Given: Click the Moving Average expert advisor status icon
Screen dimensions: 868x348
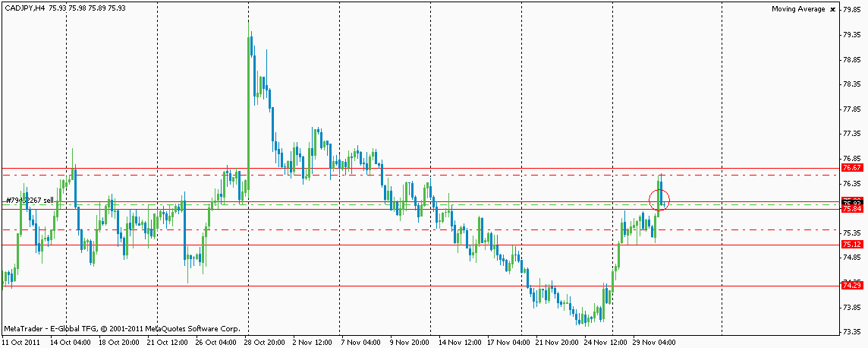Looking at the screenshot, I should (x=832, y=9).
